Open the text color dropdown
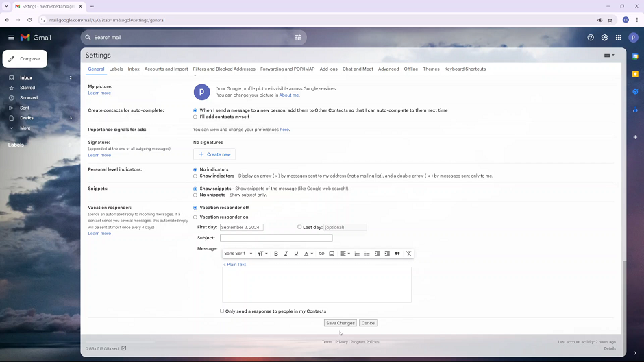Screen dimensions: 644x362 coord(308,254)
